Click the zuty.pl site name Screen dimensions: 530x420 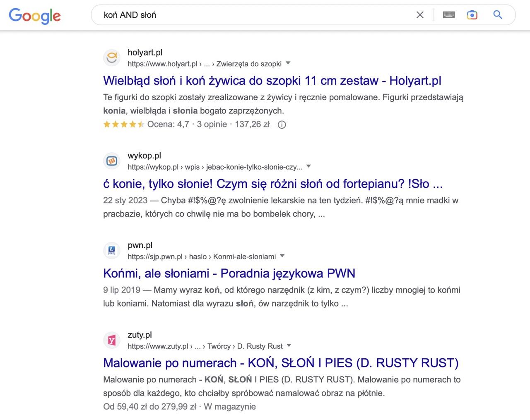140,335
